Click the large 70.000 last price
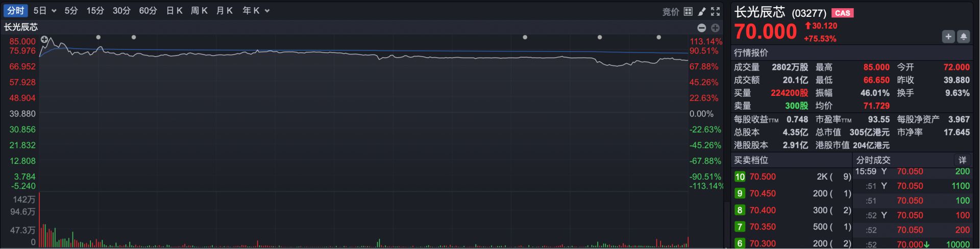Image resolution: width=980 pixels, height=249 pixels. [765, 32]
